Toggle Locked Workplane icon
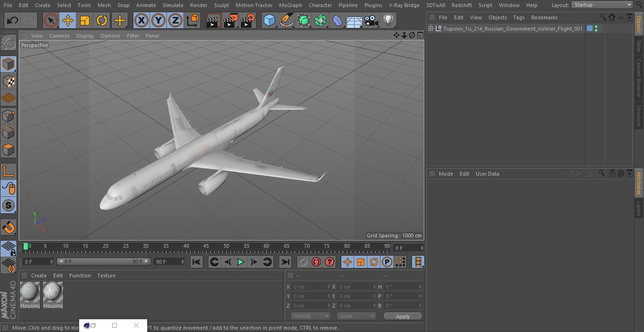644x332 pixels. tap(8, 248)
